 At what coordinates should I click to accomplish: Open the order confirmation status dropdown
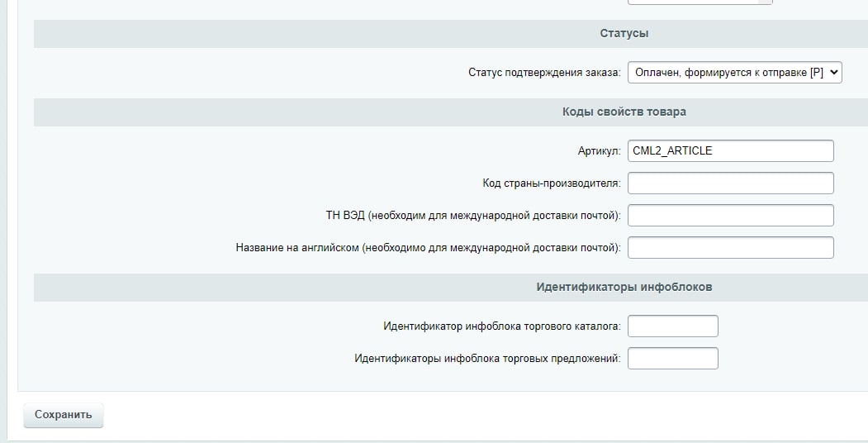pyautogui.click(x=734, y=73)
